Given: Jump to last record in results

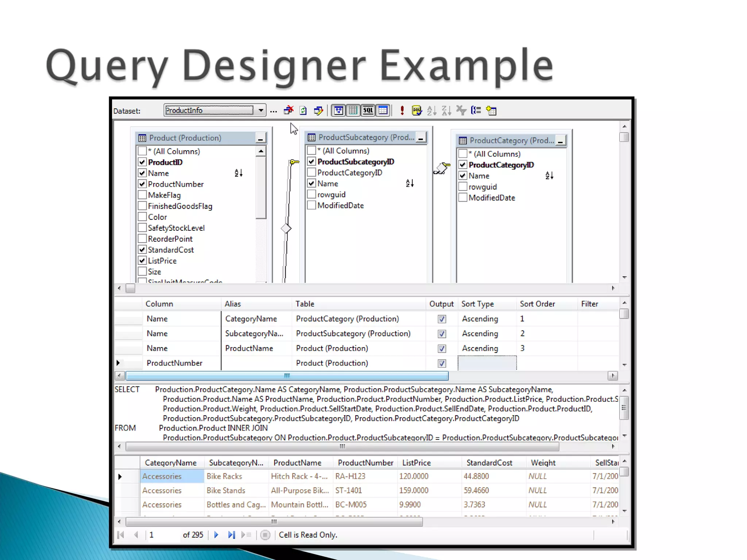Looking at the screenshot, I should pos(231,535).
